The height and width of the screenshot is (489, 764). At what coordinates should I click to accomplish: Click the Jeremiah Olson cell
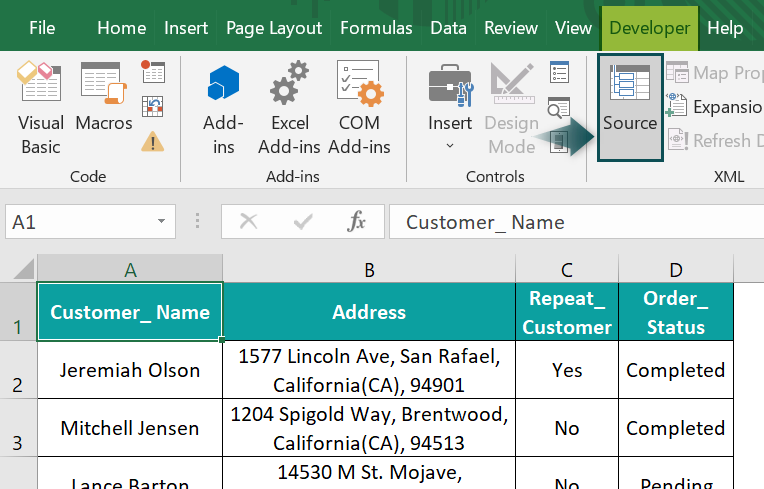tap(130, 370)
